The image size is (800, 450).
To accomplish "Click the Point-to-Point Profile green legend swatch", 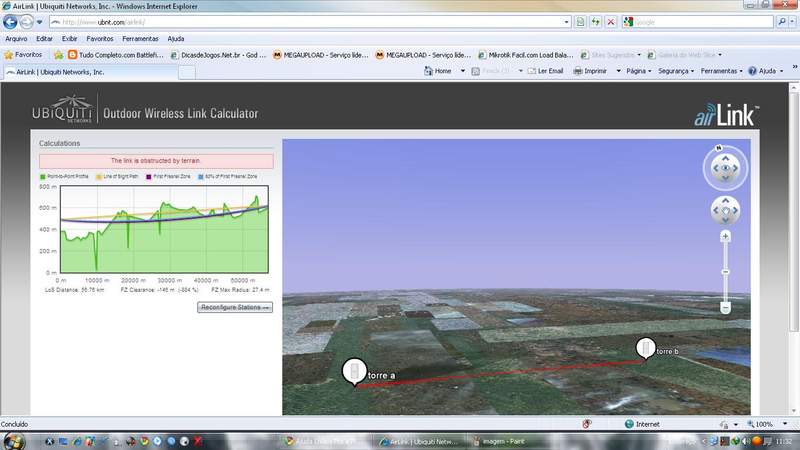I will point(43,177).
